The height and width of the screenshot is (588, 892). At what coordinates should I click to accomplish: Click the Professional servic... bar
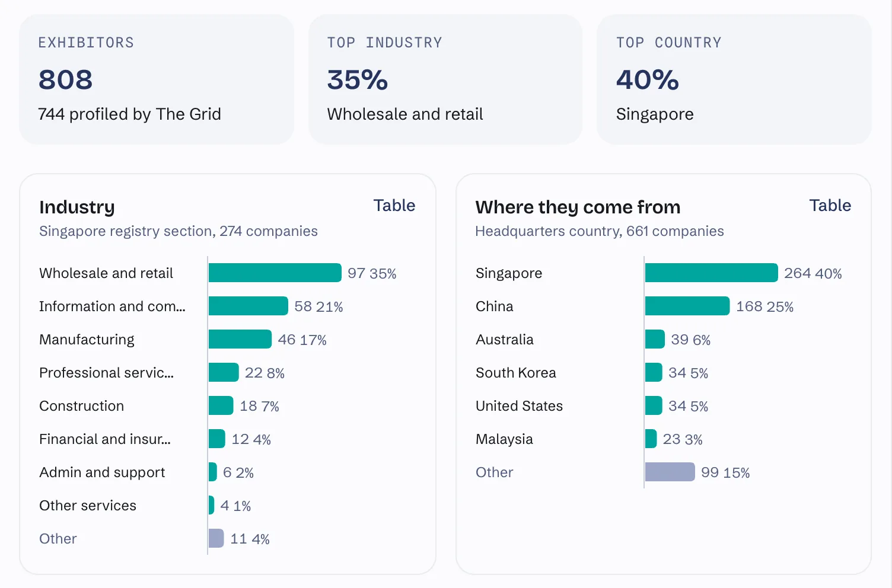(x=224, y=372)
